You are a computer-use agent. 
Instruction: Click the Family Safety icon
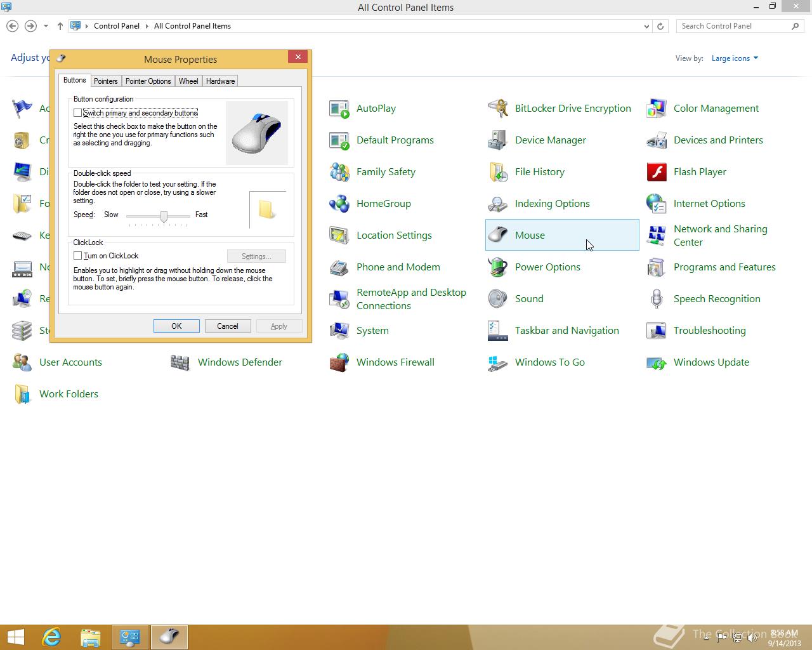(339, 172)
